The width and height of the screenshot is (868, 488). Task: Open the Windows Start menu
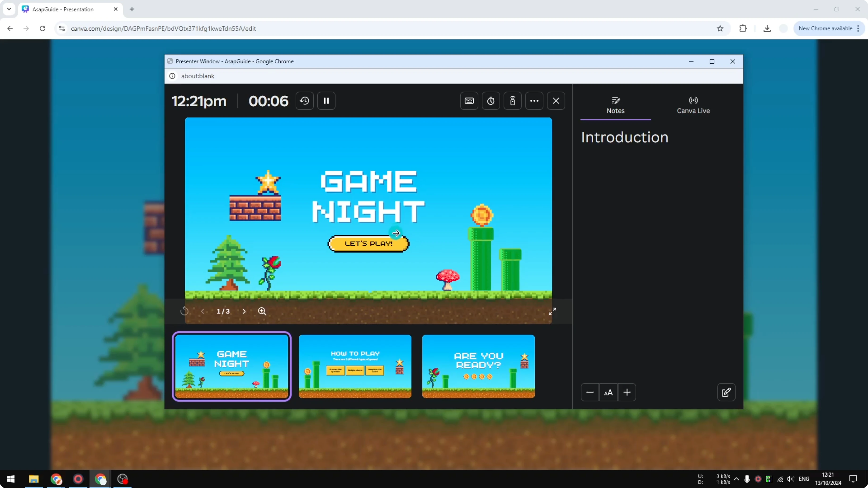(11, 479)
